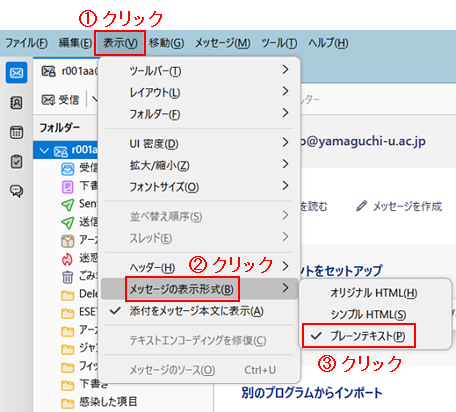The height and width of the screenshot is (412, 456).
Task: Open the ツール(T) menu
Action: pyautogui.click(x=279, y=43)
